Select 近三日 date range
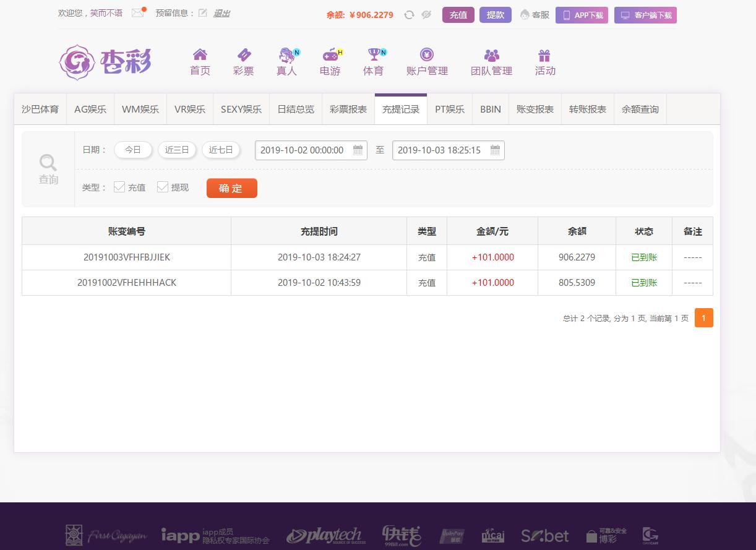 pos(177,150)
